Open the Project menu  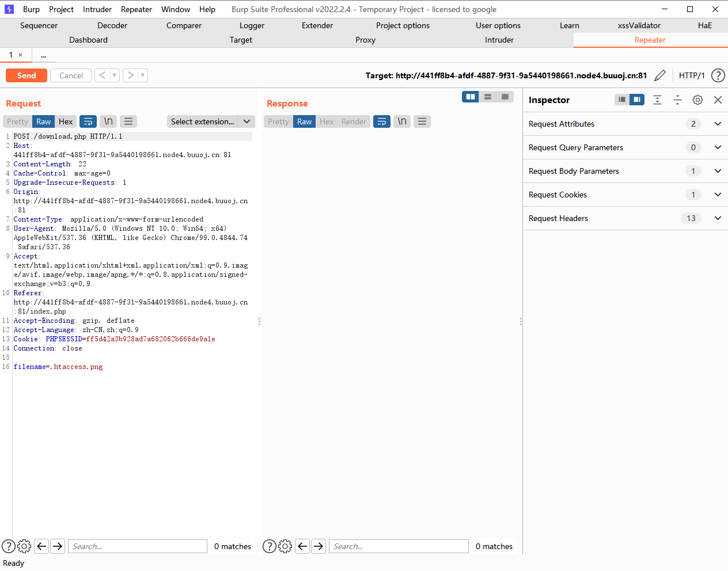tap(61, 9)
